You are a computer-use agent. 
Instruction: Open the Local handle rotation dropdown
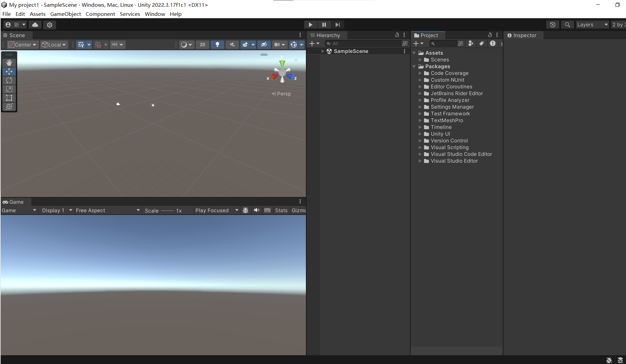click(54, 45)
